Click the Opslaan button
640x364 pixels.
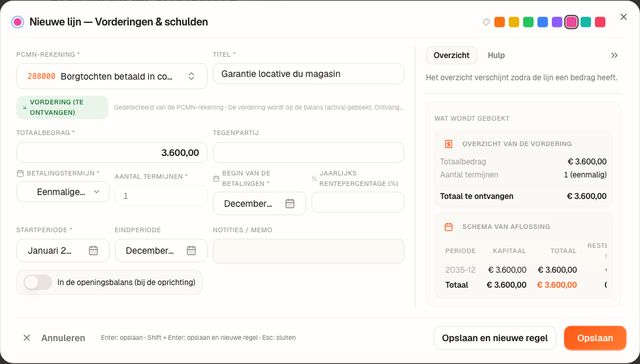point(595,338)
